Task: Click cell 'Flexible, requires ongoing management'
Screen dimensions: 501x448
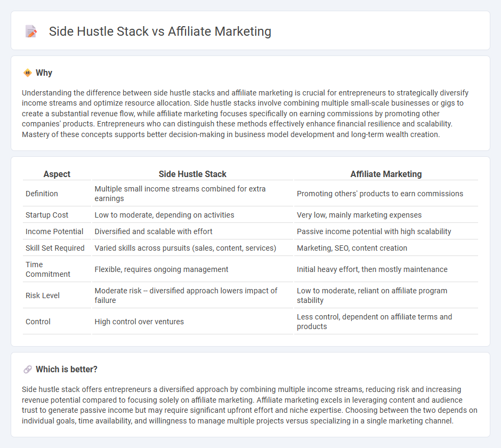Action: tap(192, 269)
